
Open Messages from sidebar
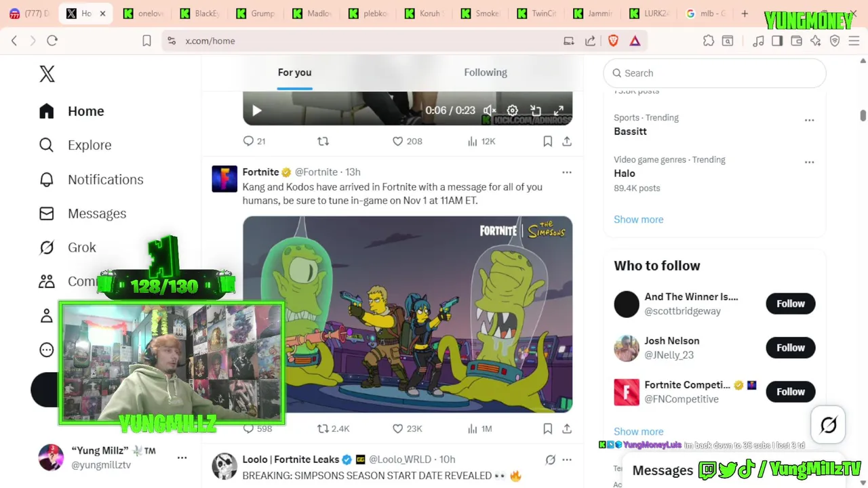pyautogui.click(x=83, y=213)
